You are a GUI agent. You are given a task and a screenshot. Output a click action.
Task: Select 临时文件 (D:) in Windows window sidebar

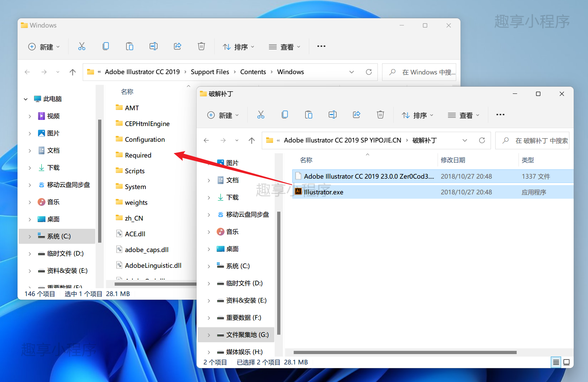[57, 253]
